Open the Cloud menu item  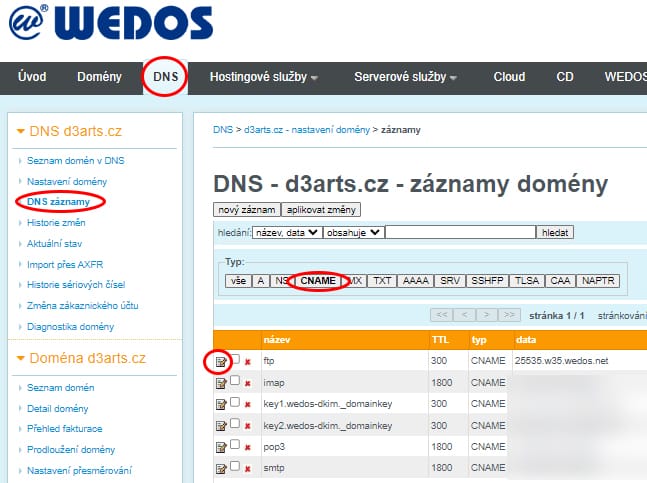[x=509, y=77]
